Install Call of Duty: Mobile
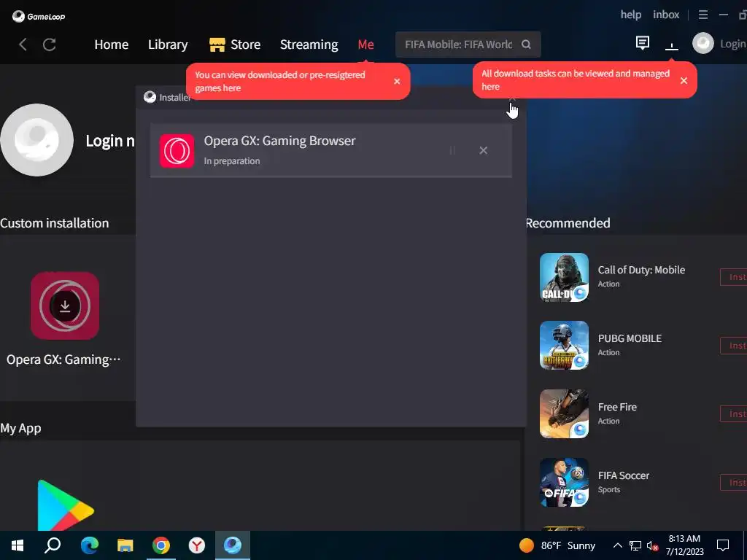 (x=734, y=277)
